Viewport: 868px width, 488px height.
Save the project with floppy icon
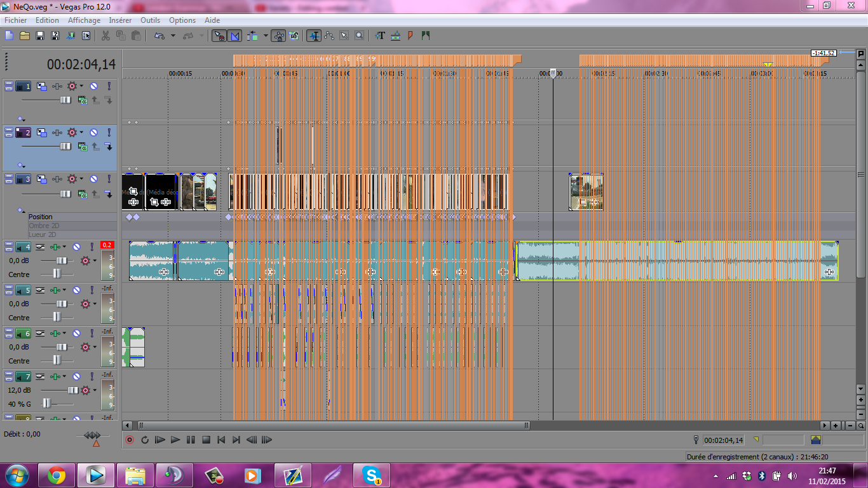(x=40, y=36)
